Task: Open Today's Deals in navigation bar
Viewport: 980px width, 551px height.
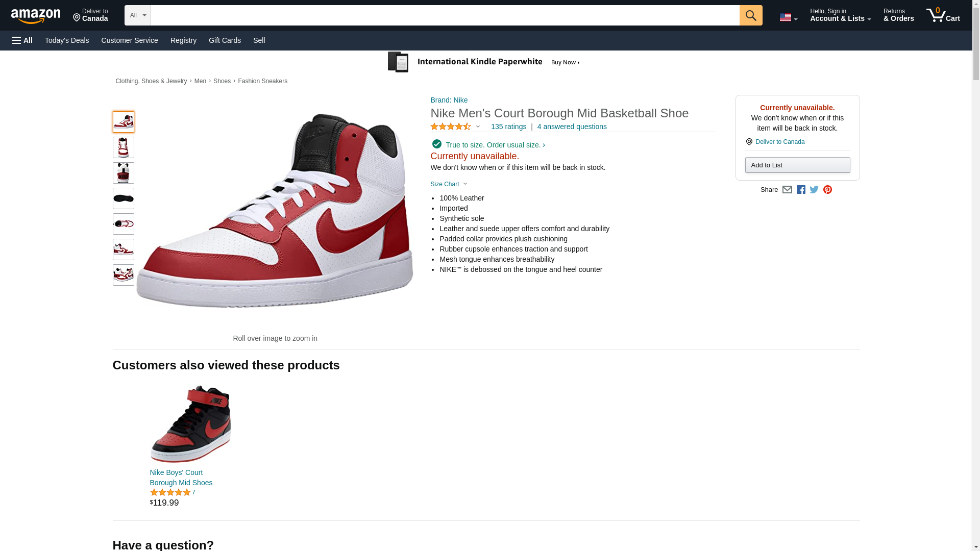Action: 67,40
